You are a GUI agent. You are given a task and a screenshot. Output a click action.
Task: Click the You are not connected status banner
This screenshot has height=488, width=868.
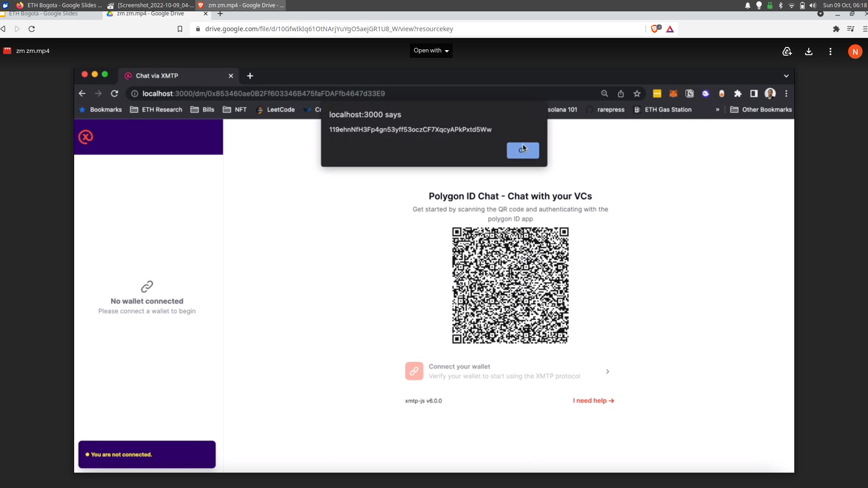tap(147, 455)
